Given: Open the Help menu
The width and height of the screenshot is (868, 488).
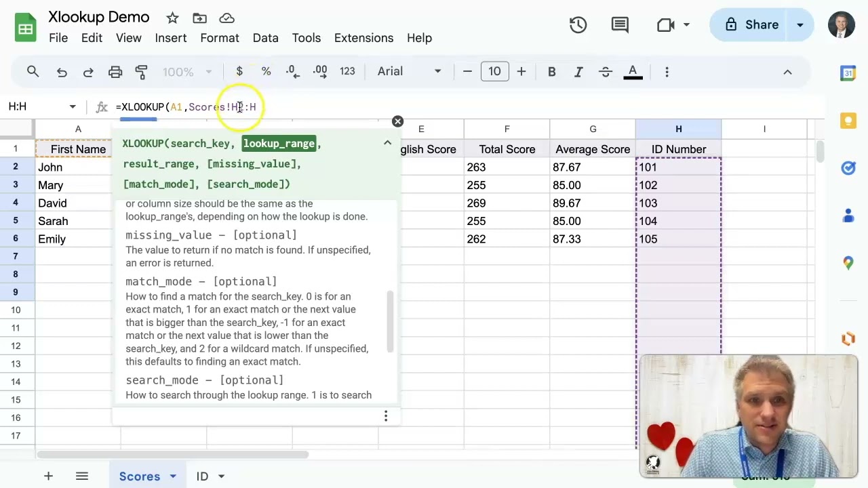Looking at the screenshot, I should (419, 38).
